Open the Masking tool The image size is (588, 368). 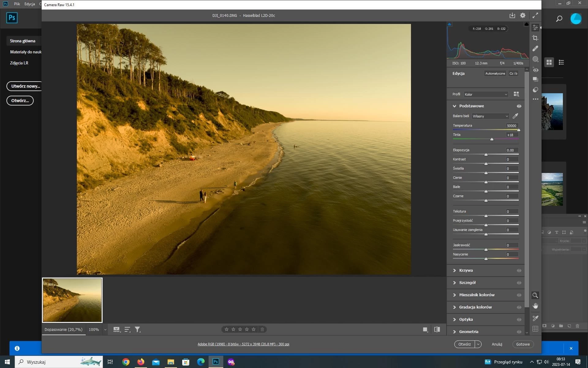click(x=535, y=59)
